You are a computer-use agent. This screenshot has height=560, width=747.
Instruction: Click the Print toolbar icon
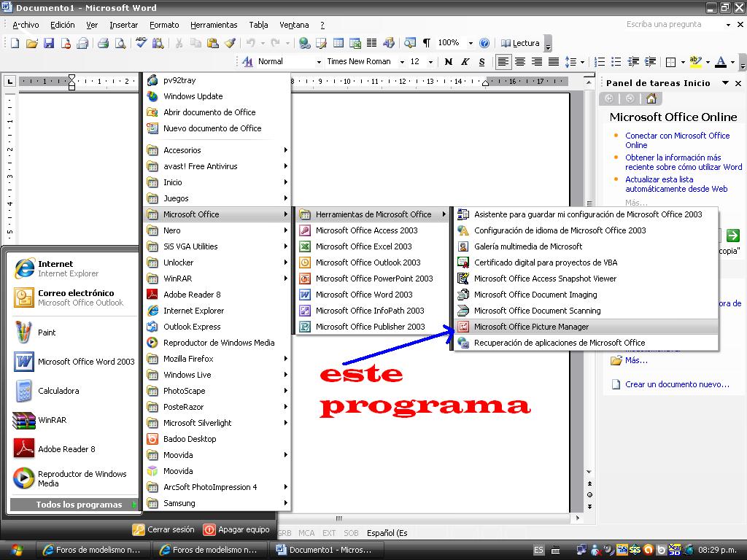tap(103, 43)
